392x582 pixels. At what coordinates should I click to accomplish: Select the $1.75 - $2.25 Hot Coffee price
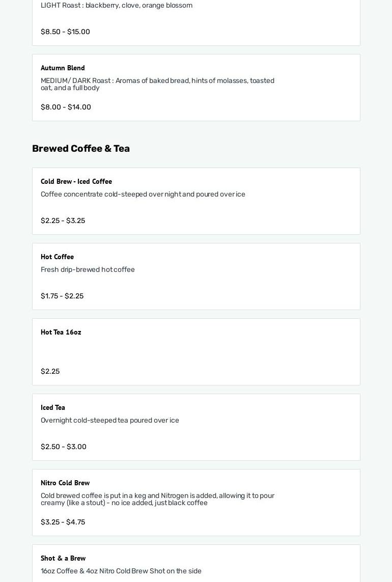(x=62, y=296)
